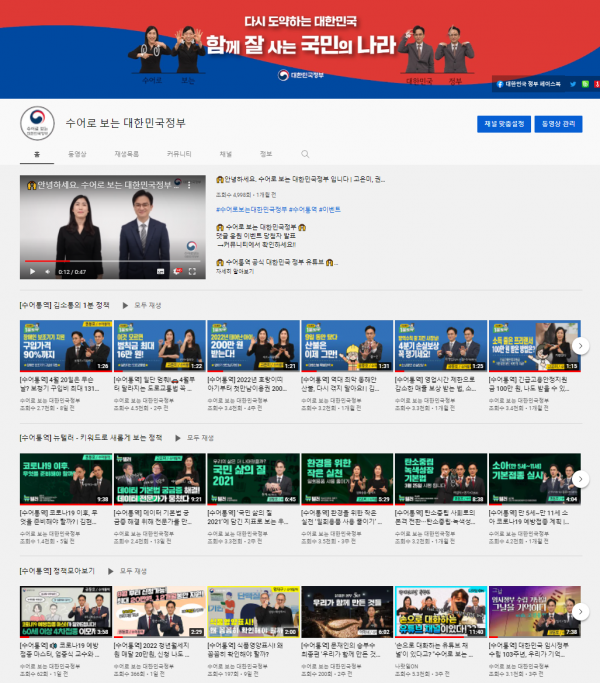Mute the featured video using the speaker icon
Viewport: 600px width, 683px height.
(49, 271)
